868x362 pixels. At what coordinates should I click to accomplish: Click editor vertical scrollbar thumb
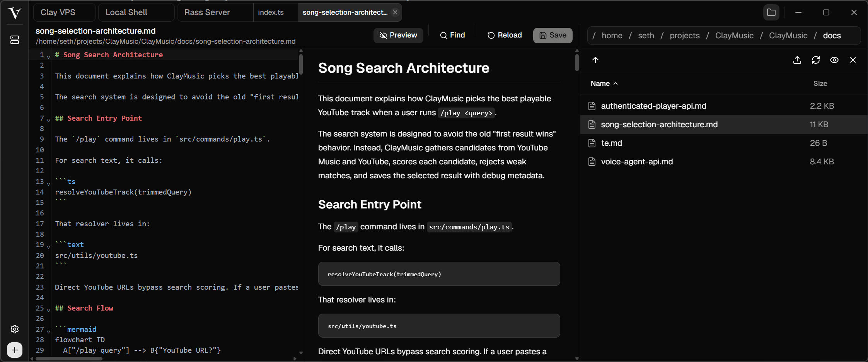point(301,64)
